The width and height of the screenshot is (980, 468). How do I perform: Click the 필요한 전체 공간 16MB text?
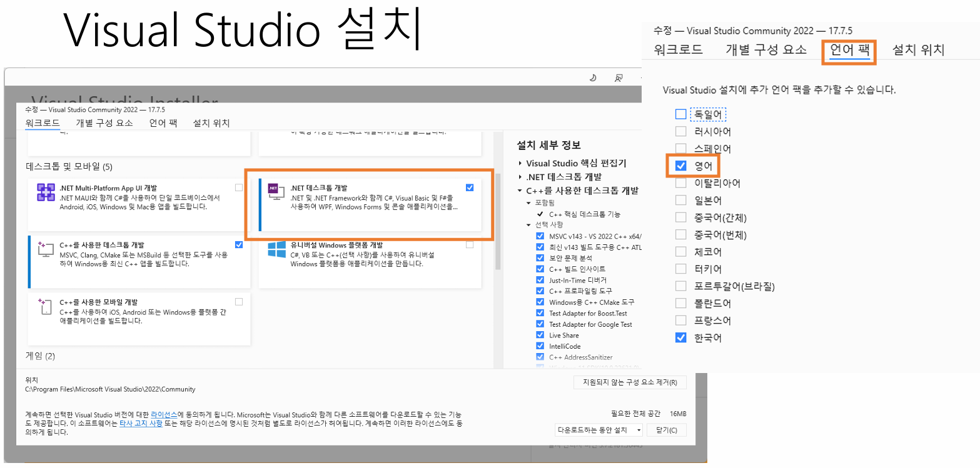649,414
